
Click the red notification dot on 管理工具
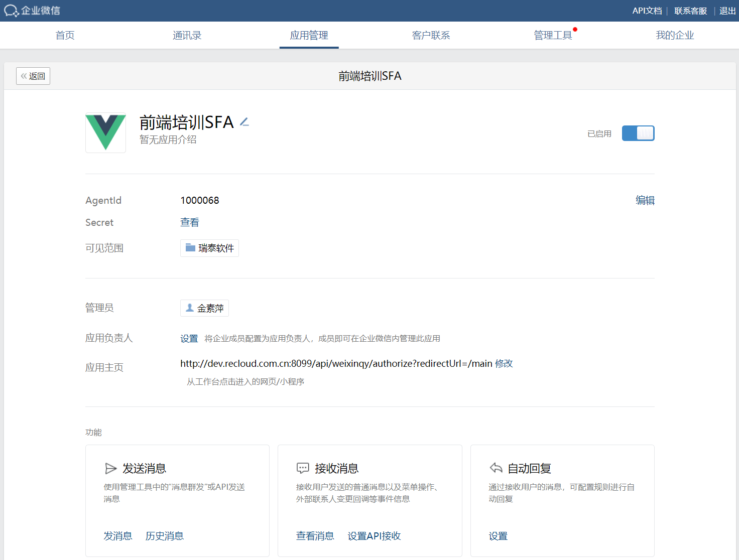coord(575,29)
